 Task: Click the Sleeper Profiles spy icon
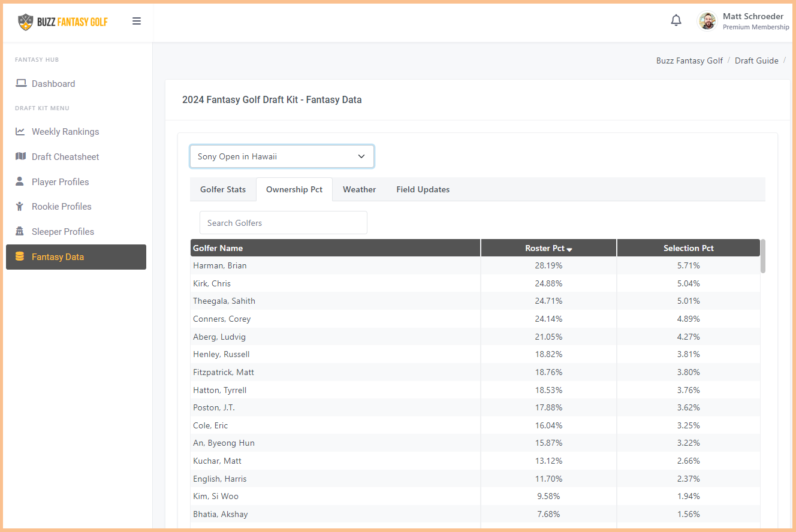point(20,231)
